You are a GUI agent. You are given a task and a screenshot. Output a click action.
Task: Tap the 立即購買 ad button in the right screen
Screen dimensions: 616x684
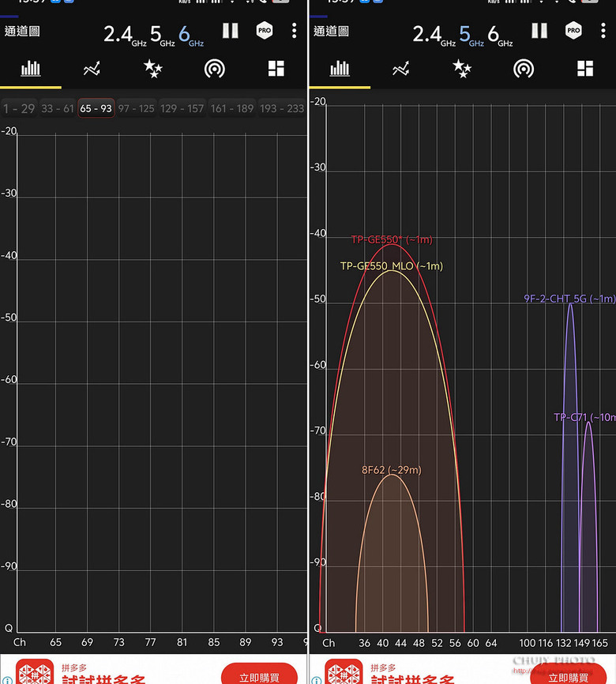(568, 675)
